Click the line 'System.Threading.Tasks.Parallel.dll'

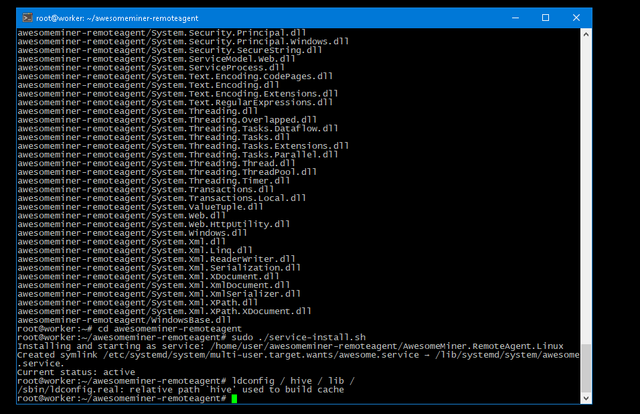point(178,155)
